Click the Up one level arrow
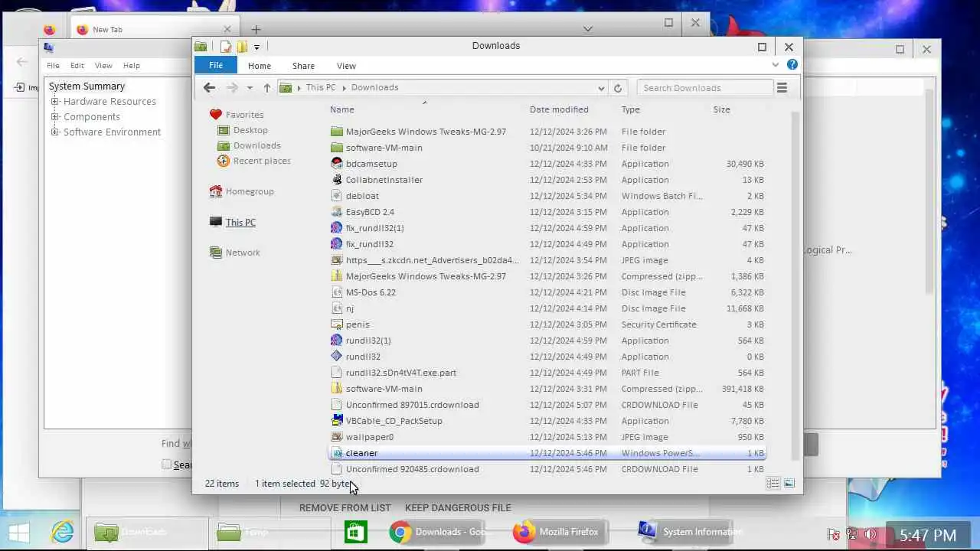 (x=266, y=87)
